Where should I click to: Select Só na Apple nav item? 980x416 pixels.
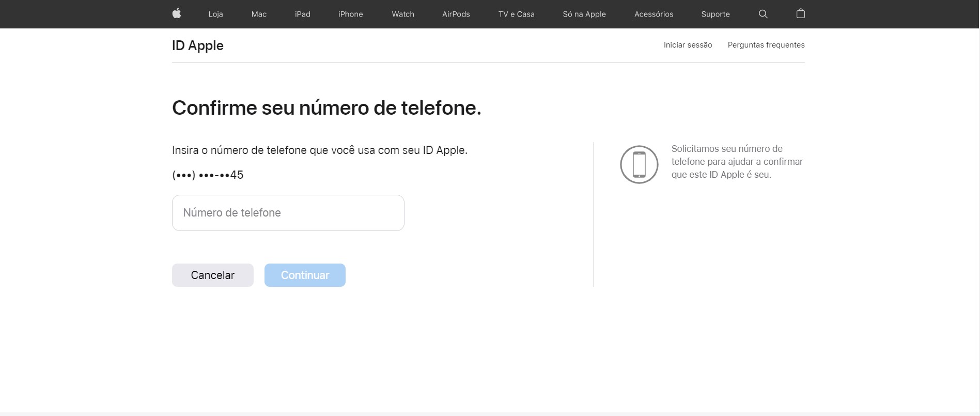584,14
